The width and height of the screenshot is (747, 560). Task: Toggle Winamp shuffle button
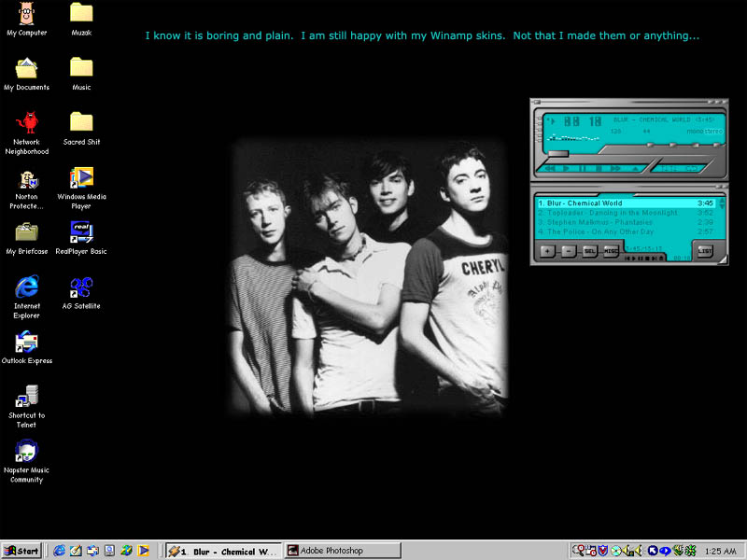click(x=667, y=169)
